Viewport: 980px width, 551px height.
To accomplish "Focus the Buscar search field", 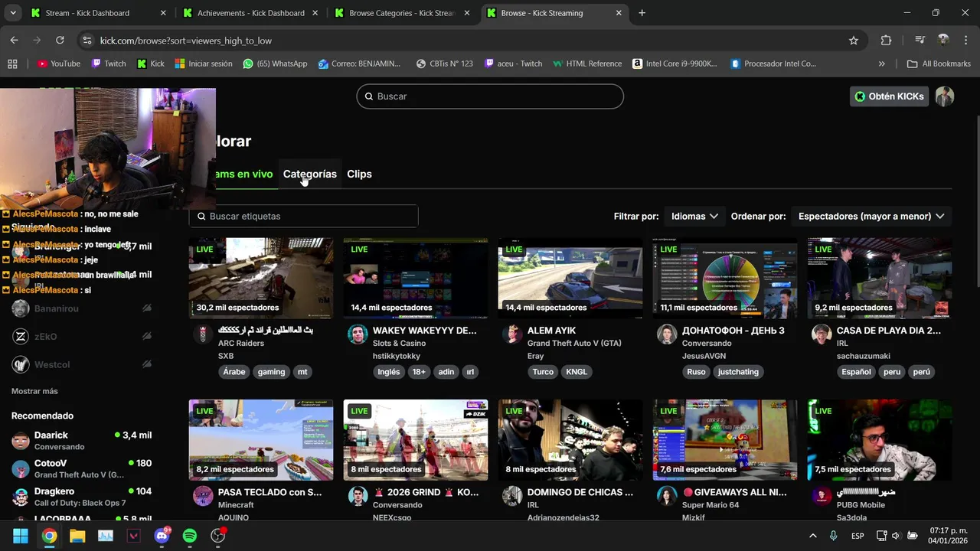I will click(490, 96).
